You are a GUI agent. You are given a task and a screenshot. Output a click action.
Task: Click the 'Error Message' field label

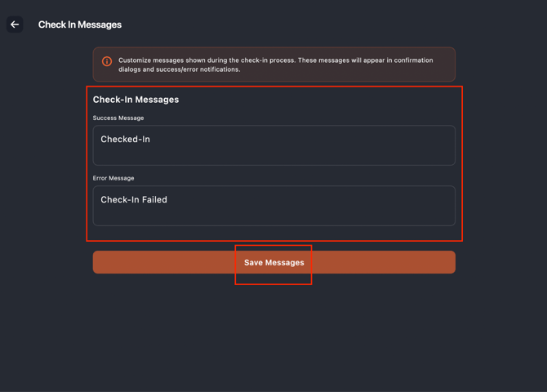pyautogui.click(x=113, y=178)
